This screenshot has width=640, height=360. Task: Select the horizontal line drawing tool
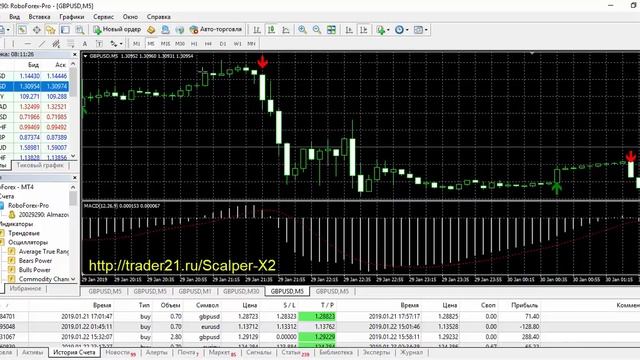(x=27, y=44)
